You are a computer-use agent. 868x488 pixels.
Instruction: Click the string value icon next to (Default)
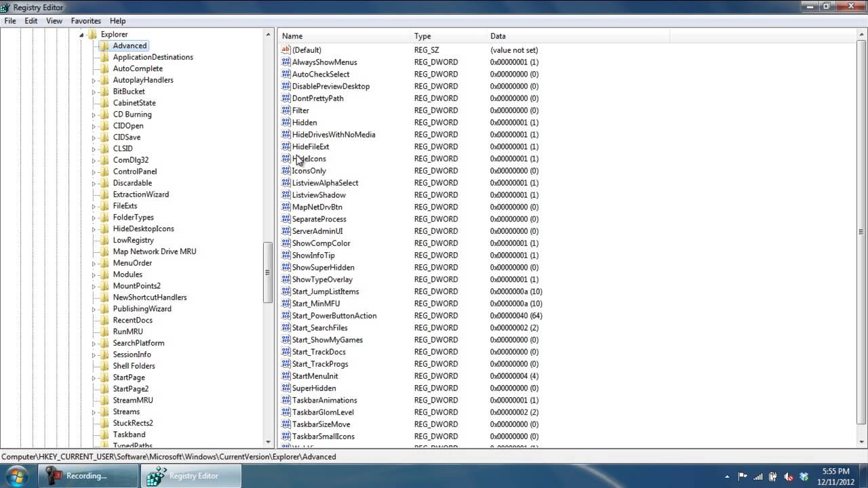[286, 49]
